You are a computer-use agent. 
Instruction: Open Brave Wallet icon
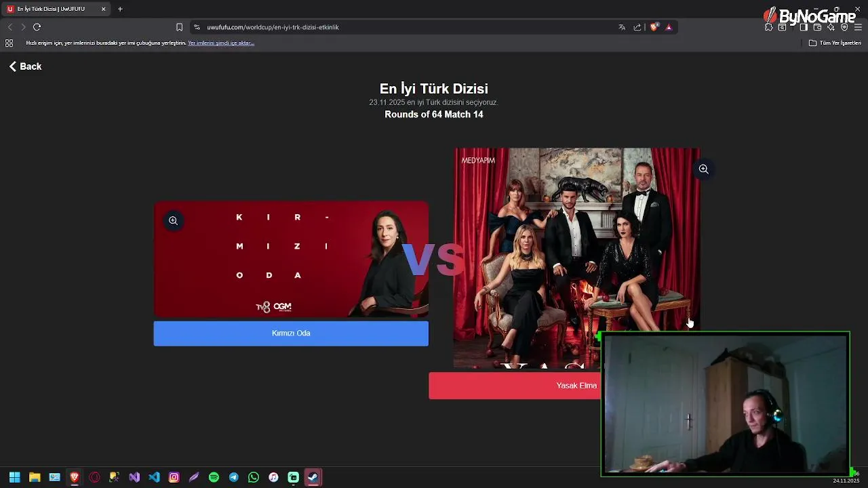[817, 27]
